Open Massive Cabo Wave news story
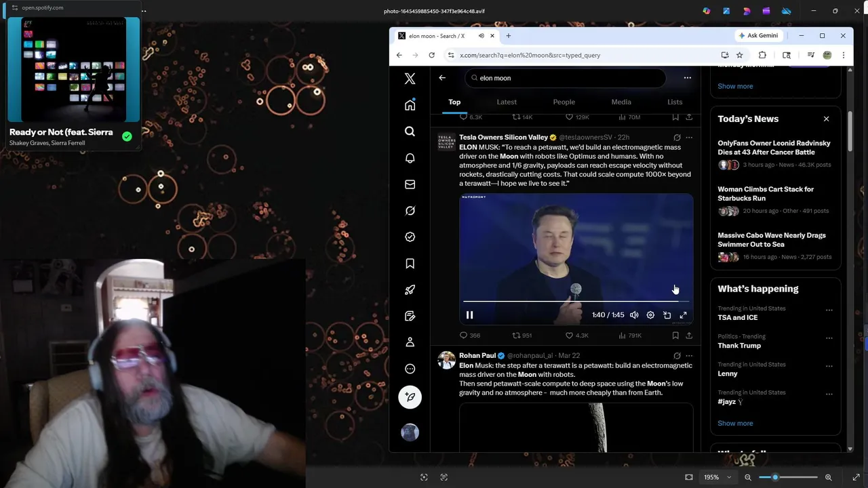 pyautogui.click(x=772, y=240)
